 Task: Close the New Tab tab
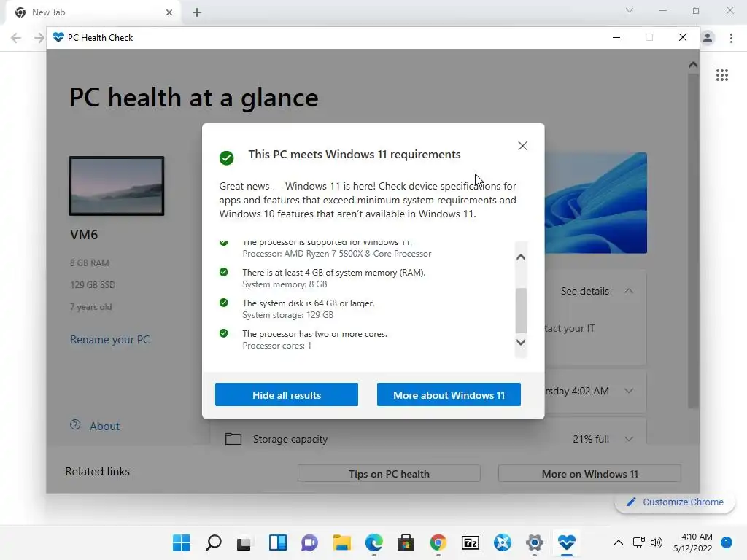click(x=169, y=12)
